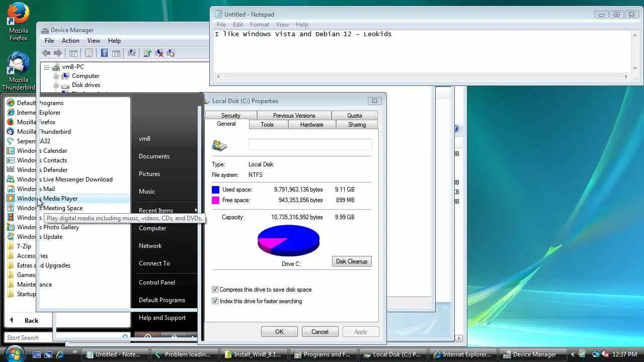Viewport: 644px width, 362px height.
Task: Click Start menu power button icon
Action: coord(148,336)
